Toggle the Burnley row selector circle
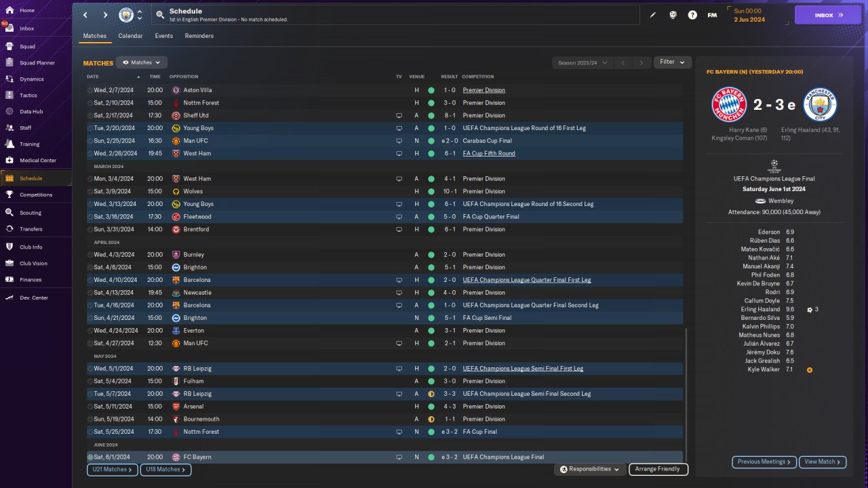 click(x=90, y=255)
